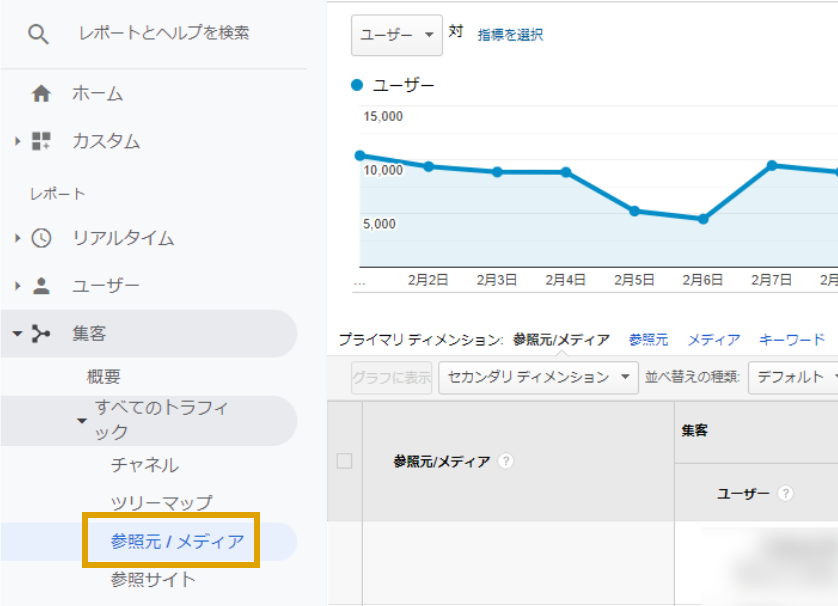Click the 指標を選択 link
The width and height of the screenshot is (838, 606).
pos(510,35)
